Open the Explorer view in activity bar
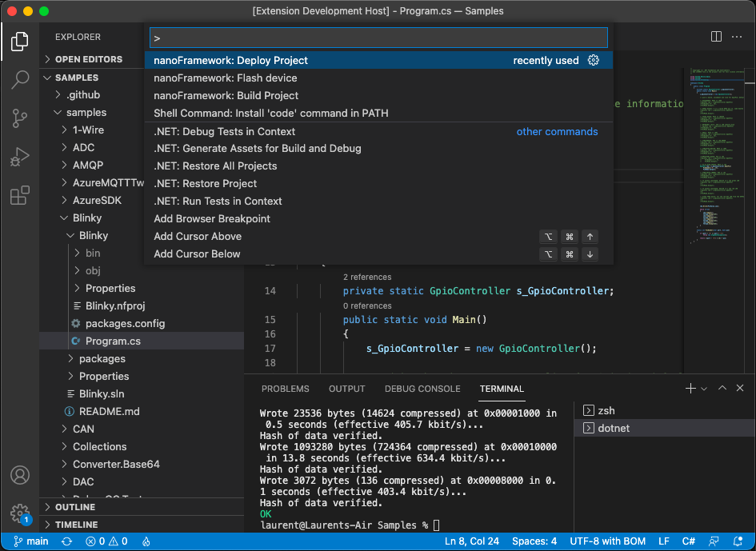756x551 pixels. (x=20, y=42)
